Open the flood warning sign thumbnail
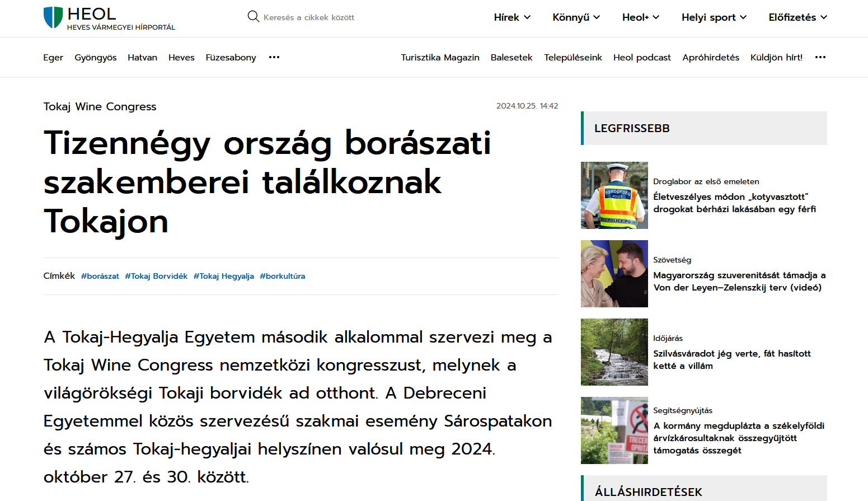 [x=614, y=430]
